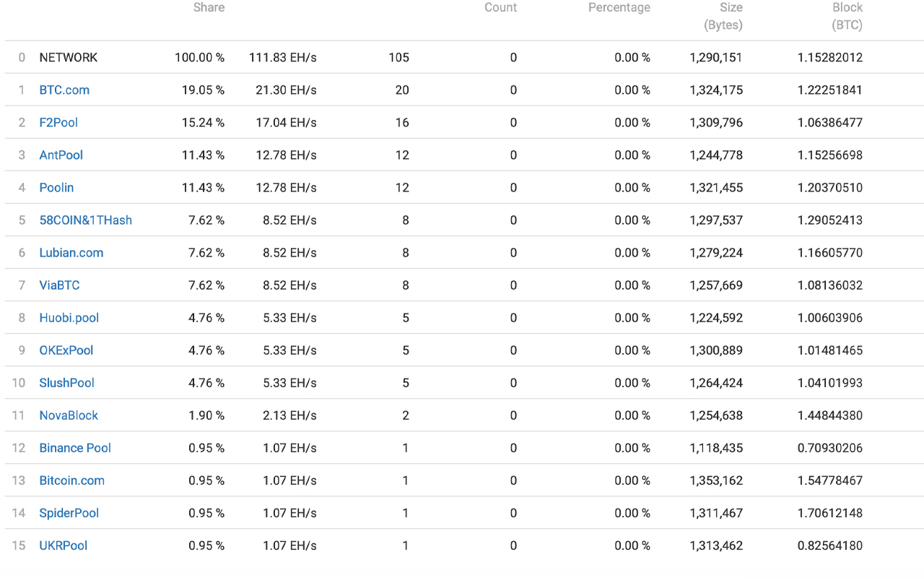Open the 58COIN&1THash pool link

pos(85,220)
